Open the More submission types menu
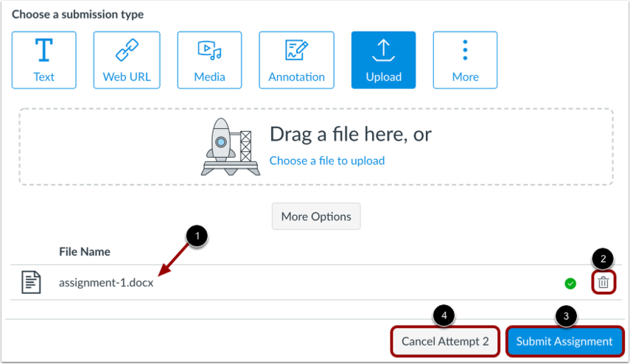 pyautogui.click(x=465, y=60)
